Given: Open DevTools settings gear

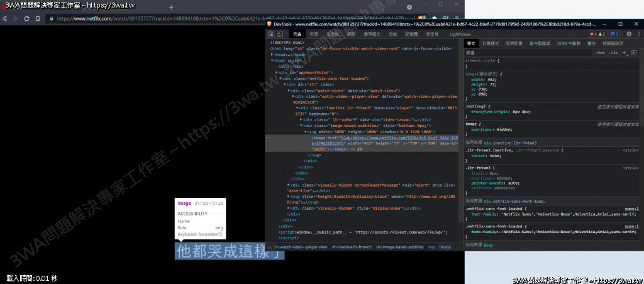Looking at the screenshot, I should (x=629, y=34).
